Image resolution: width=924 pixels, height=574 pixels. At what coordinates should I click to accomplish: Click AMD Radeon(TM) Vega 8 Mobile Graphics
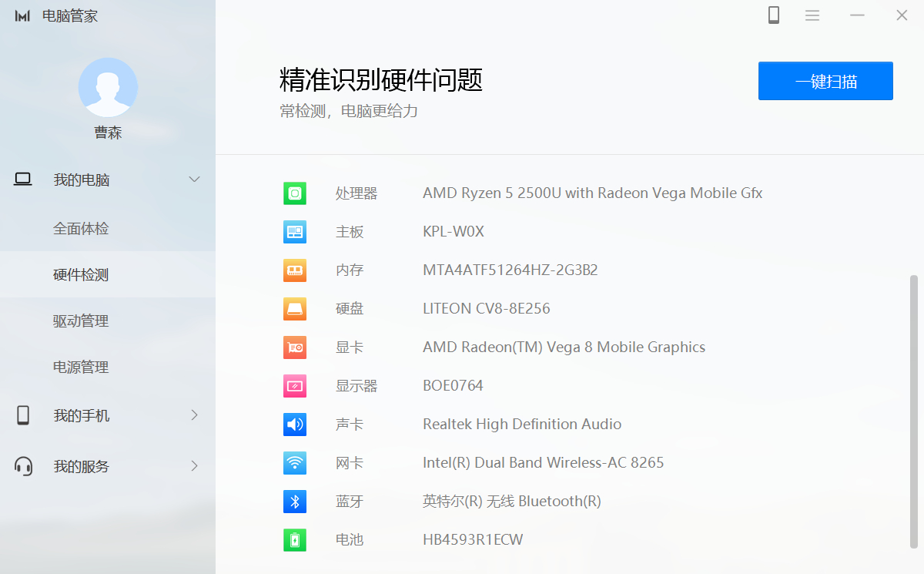click(x=564, y=347)
